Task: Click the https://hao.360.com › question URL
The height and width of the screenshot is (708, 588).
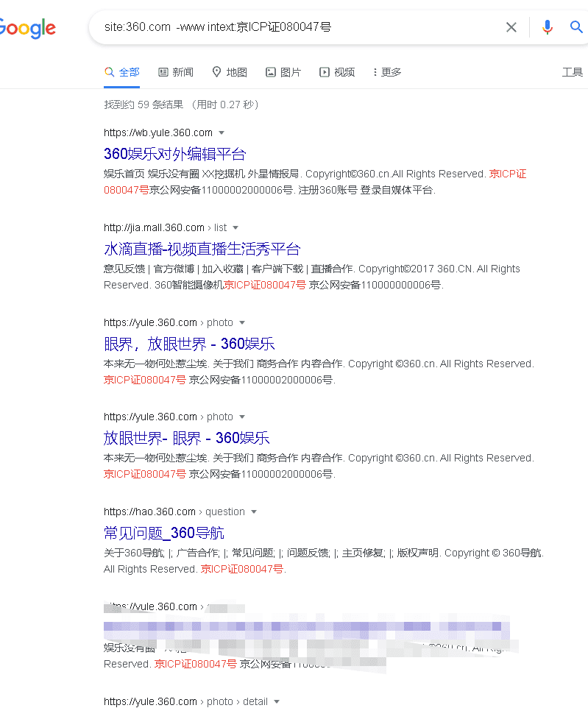Action: point(174,511)
